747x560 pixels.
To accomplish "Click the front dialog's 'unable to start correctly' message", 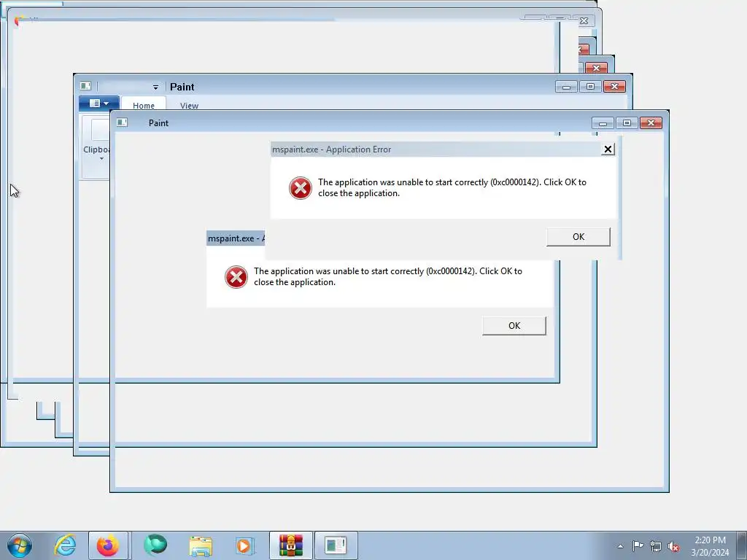I will click(452, 187).
